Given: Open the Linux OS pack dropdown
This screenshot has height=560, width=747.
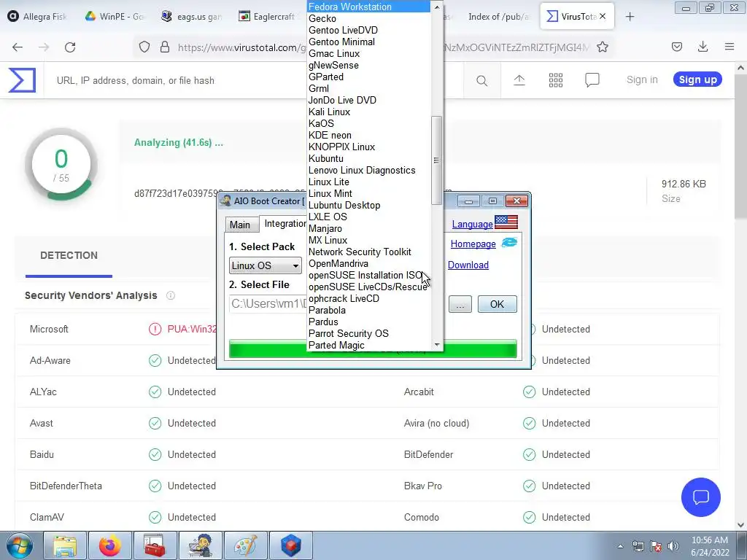Looking at the screenshot, I should (266, 265).
